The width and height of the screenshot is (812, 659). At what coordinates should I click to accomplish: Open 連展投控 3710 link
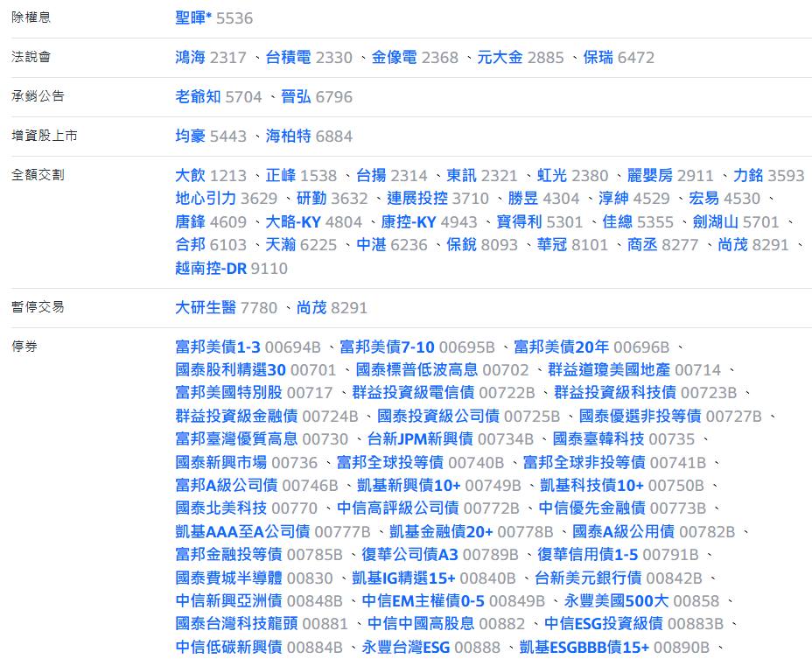pyautogui.click(x=438, y=199)
